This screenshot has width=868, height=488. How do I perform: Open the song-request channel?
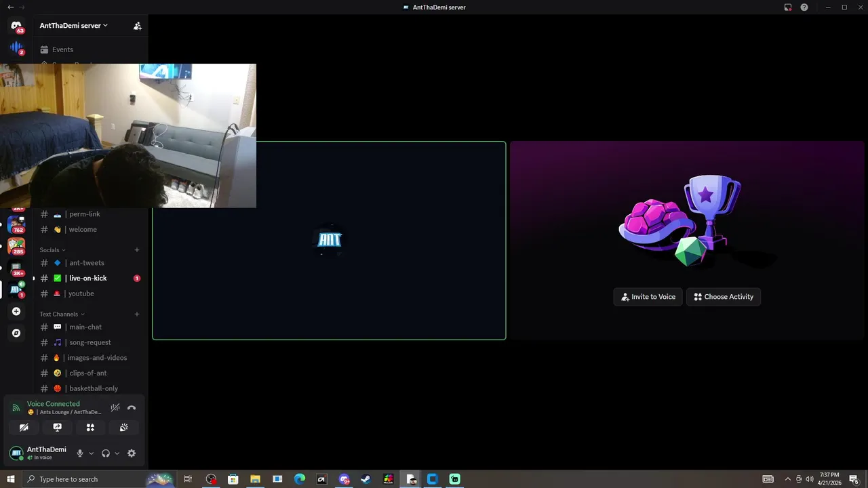(91, 342)
